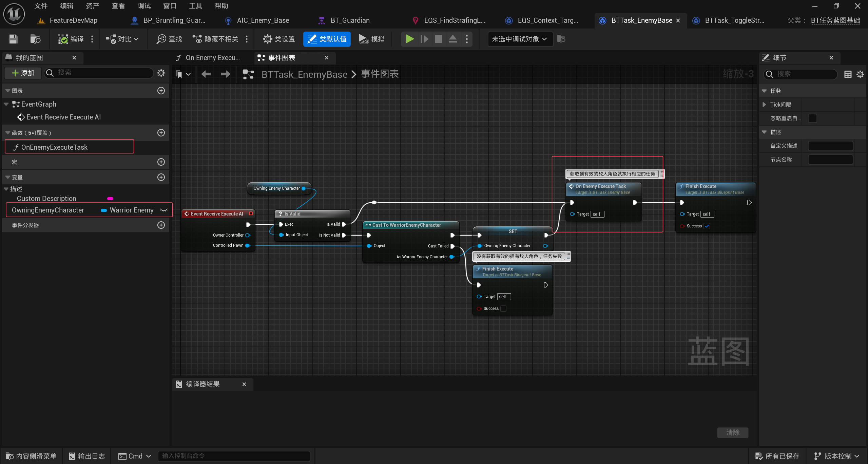Image resolution: width=868 pixels, height=464 pixels.
Task: Open the debug object dropdown
Action: (520, 39)
